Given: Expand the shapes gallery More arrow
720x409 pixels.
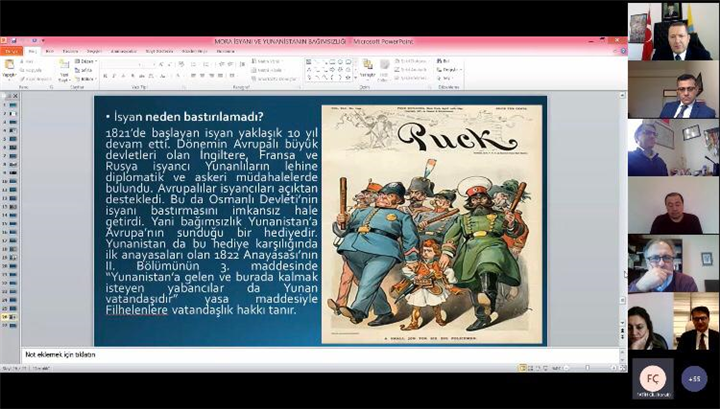Looking at the screenshot, I should 355,78.
